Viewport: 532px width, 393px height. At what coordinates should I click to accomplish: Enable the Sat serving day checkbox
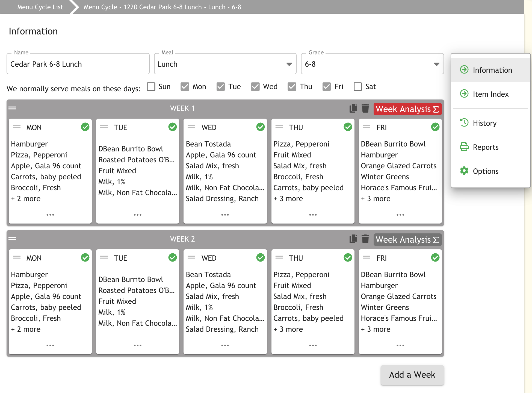357,87
